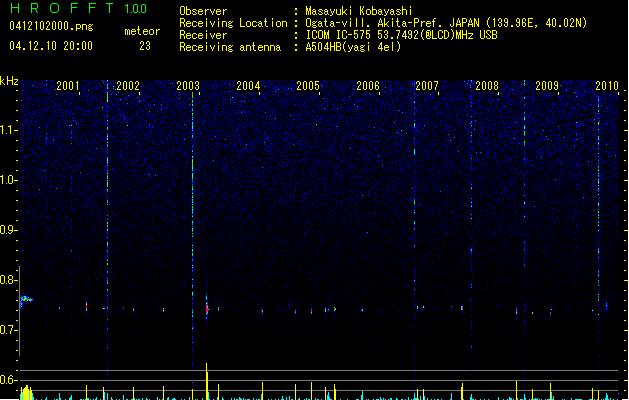Click the meteor count value 23
Viewport: 629px width, 400px height.
coord(145,46)
